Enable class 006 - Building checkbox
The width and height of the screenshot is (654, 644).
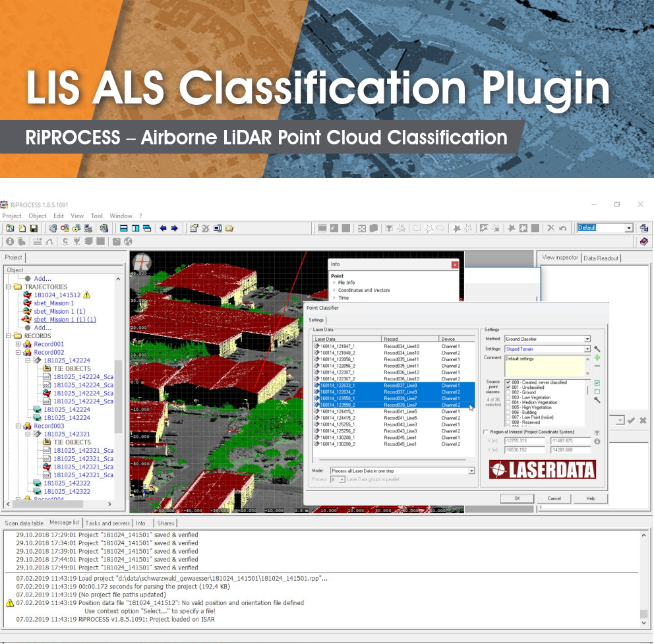tap(508, 413)
